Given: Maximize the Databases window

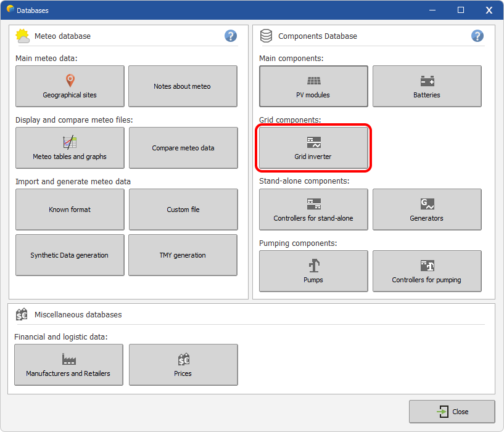Looking at the screenshot, I should click(461, 10).
